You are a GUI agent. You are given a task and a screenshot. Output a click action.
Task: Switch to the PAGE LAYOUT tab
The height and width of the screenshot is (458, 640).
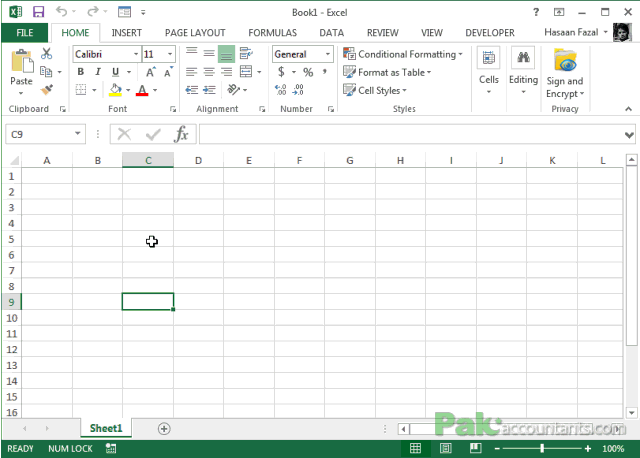coord(195,33)
